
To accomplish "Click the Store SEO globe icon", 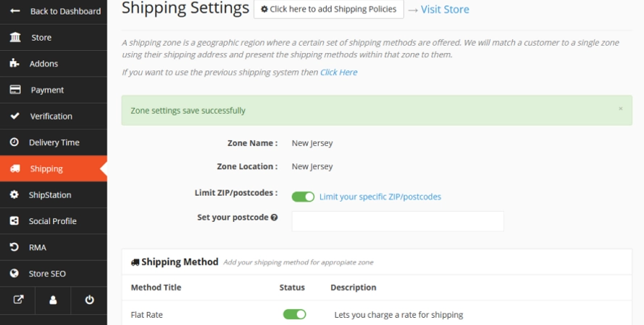I will click(x=14, y=273).
